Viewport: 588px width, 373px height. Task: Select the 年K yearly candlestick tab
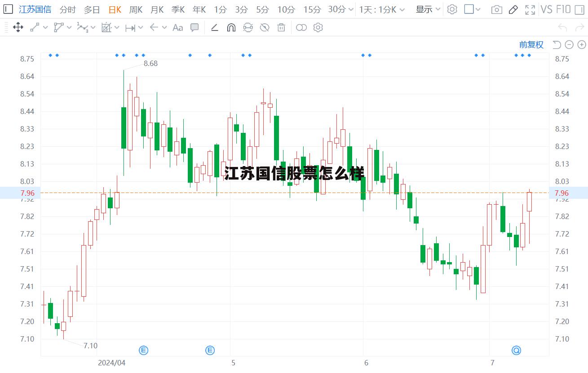(199, 9)
